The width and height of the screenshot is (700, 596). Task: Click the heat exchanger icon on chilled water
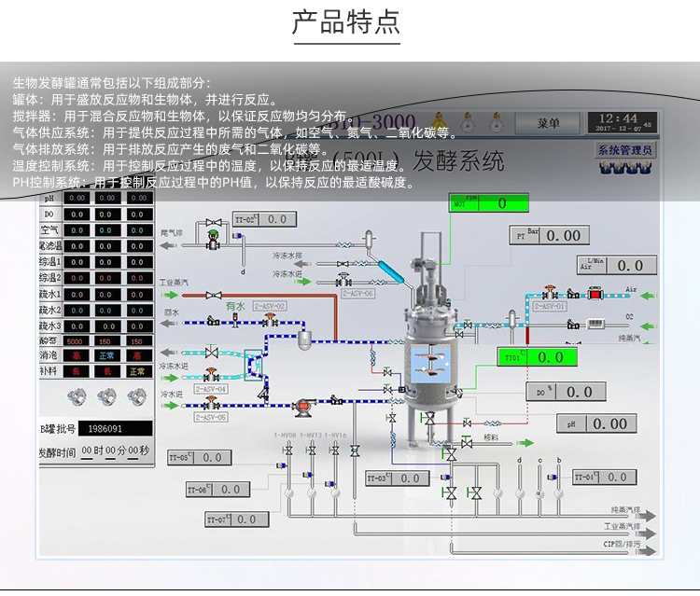click(255, 365)
